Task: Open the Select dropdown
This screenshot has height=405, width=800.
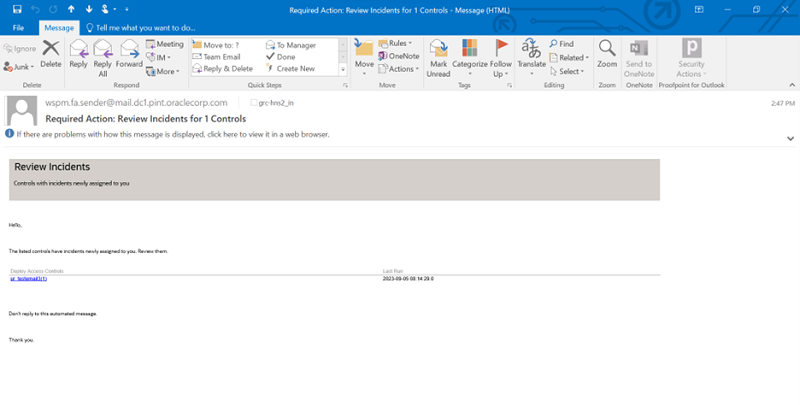Action: [x=566, y=71]
